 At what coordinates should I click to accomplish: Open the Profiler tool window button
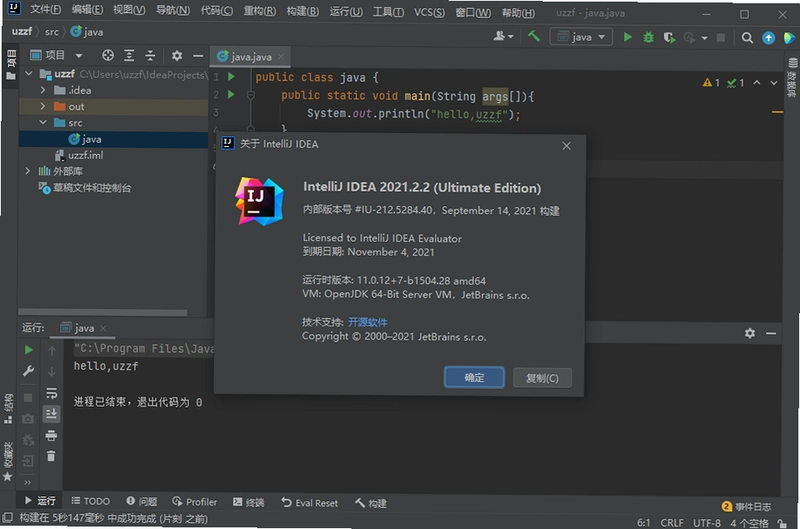(x=194, y=502)
